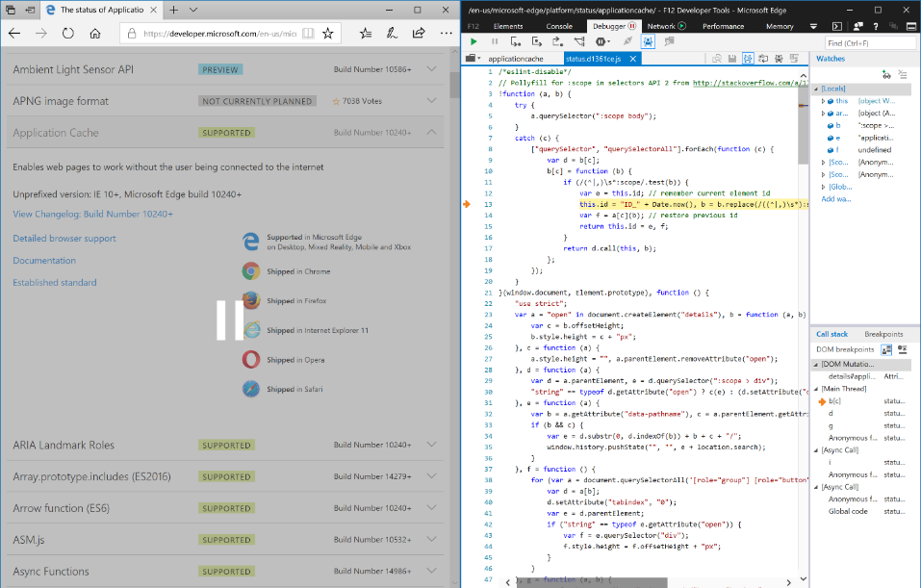Viewport: 921px width, 588px height.
Task: Open DevTools help with the question mark icon
Action: (x=876, y=26)
